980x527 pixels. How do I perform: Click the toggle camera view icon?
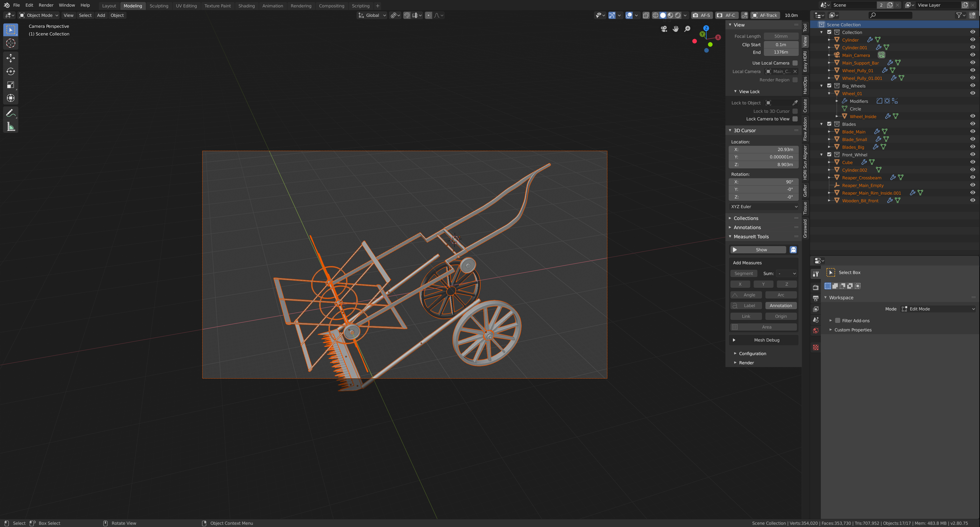click(664, 29)
